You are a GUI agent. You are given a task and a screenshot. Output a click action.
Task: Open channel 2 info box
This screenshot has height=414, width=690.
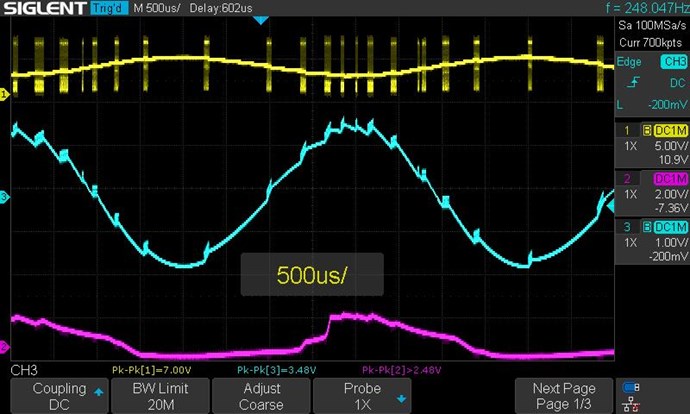[652, 193]
